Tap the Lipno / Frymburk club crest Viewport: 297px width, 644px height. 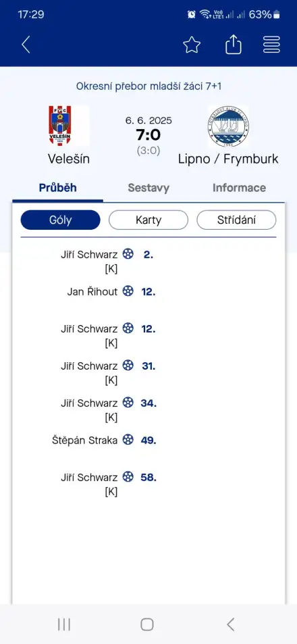(228, 126)
